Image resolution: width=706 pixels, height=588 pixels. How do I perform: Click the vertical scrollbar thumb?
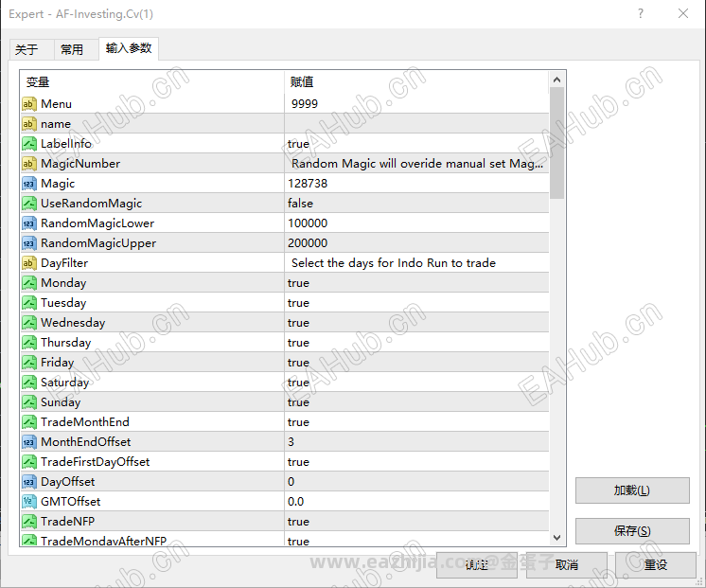tap(556, 143)
